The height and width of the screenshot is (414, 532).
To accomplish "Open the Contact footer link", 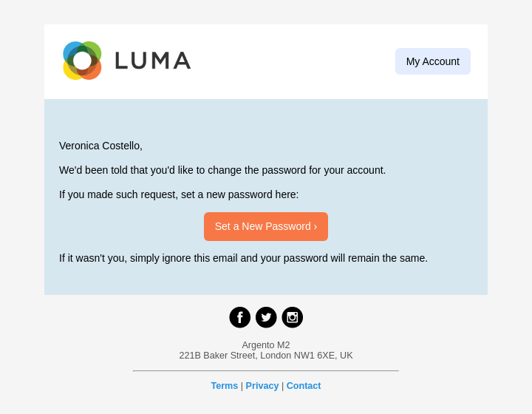I will point(304,386).
